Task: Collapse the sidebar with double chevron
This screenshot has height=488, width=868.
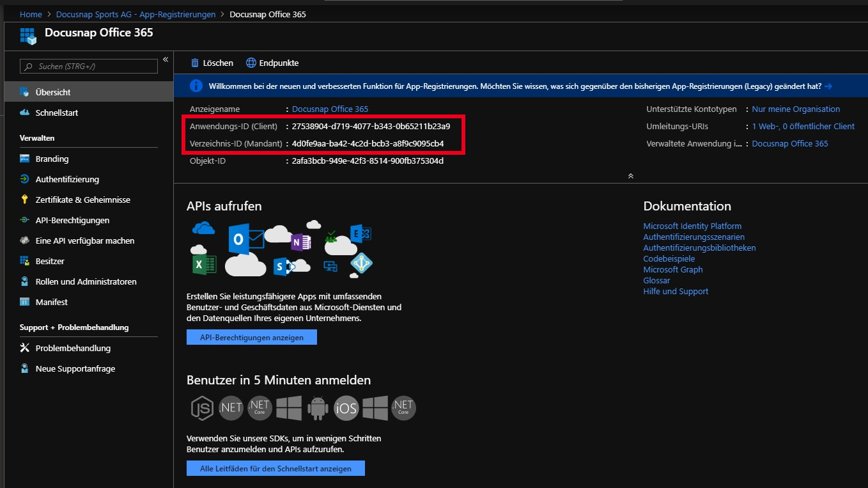Action: point(166,59)
